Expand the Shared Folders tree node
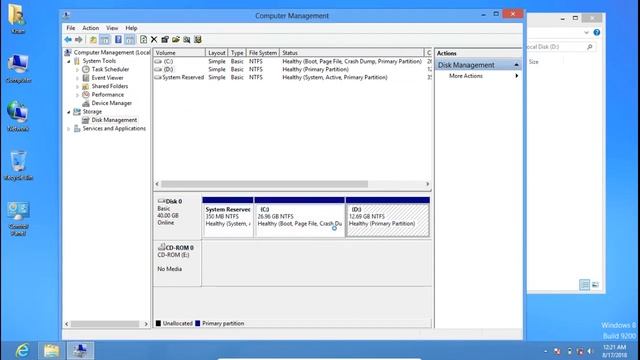Screen dimensions: 640x360 coord(78,87)
